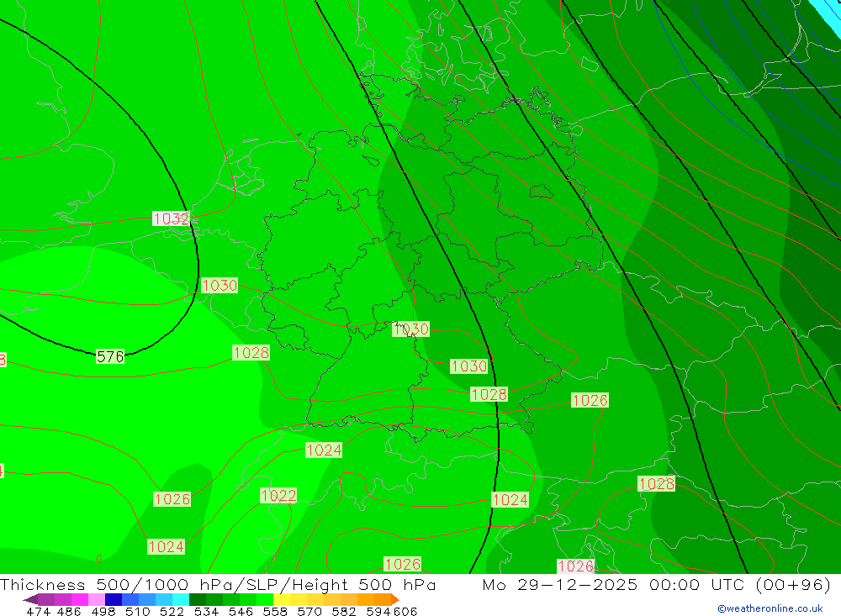Click the orange arrow end of legend
This screenshot has height=616, width=841.
(x=395, y=599)
